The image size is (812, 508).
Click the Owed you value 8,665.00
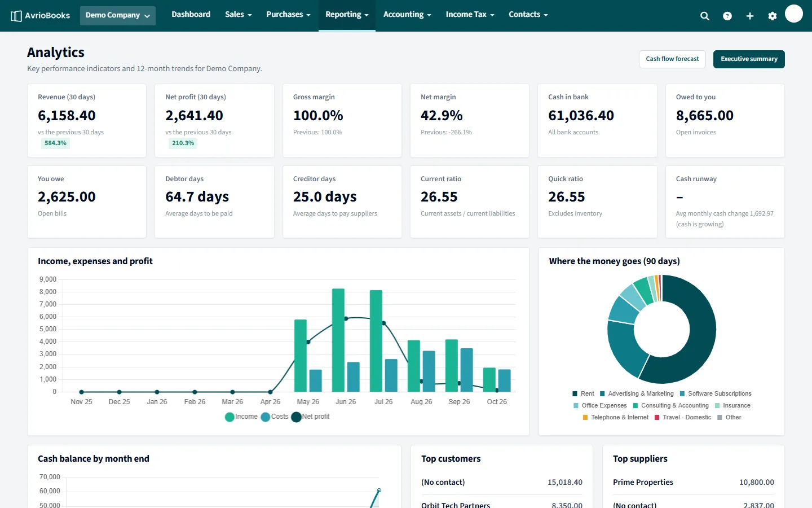click(705, 116)
